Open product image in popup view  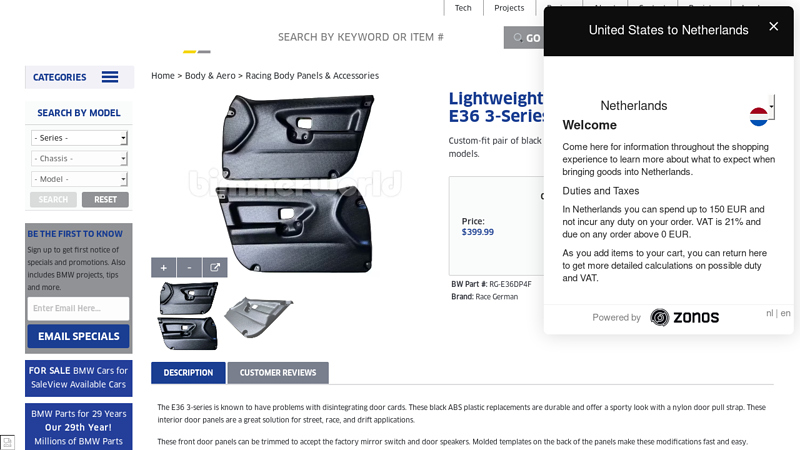215,268
